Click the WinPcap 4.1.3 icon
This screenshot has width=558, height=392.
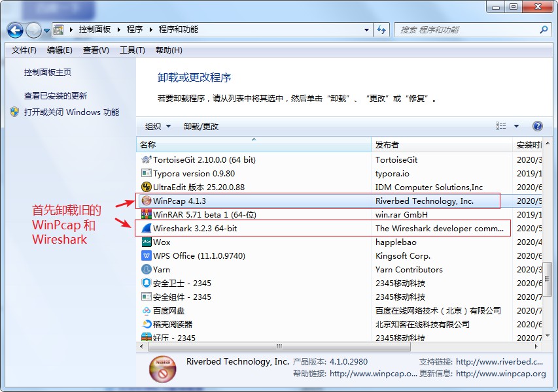tap(147, 201)
